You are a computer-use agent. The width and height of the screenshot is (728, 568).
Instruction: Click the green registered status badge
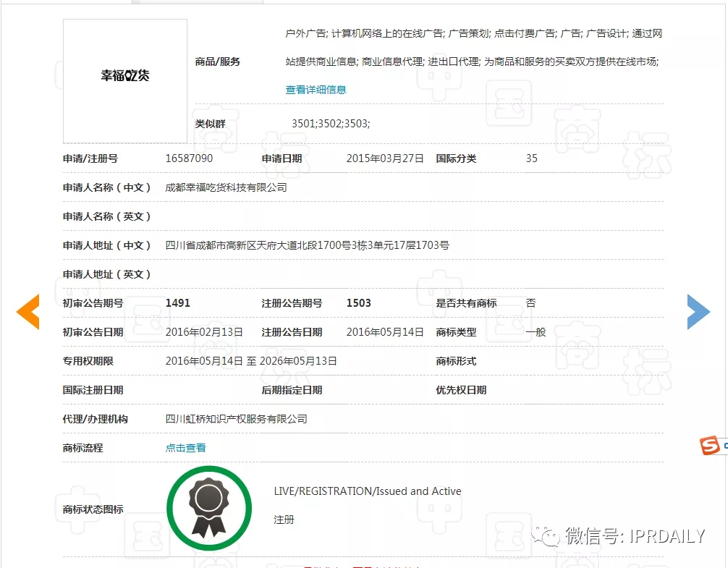coord(209,509)
